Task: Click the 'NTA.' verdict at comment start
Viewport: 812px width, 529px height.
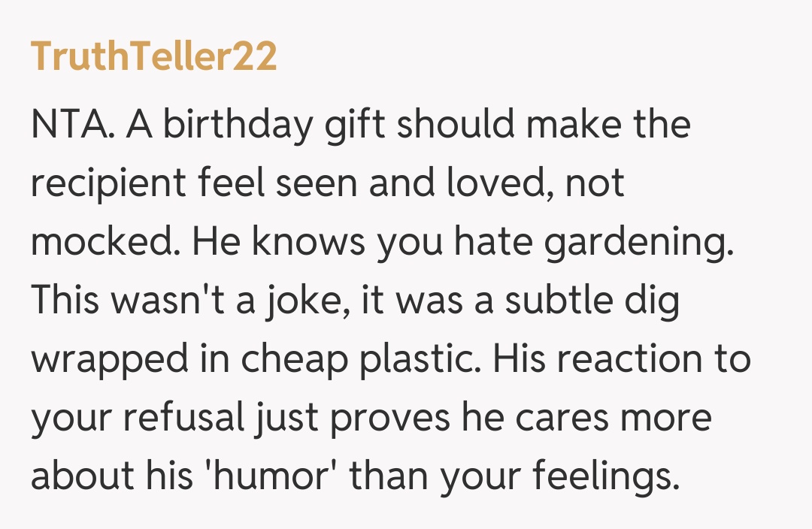Action: (x=72, y=125)
